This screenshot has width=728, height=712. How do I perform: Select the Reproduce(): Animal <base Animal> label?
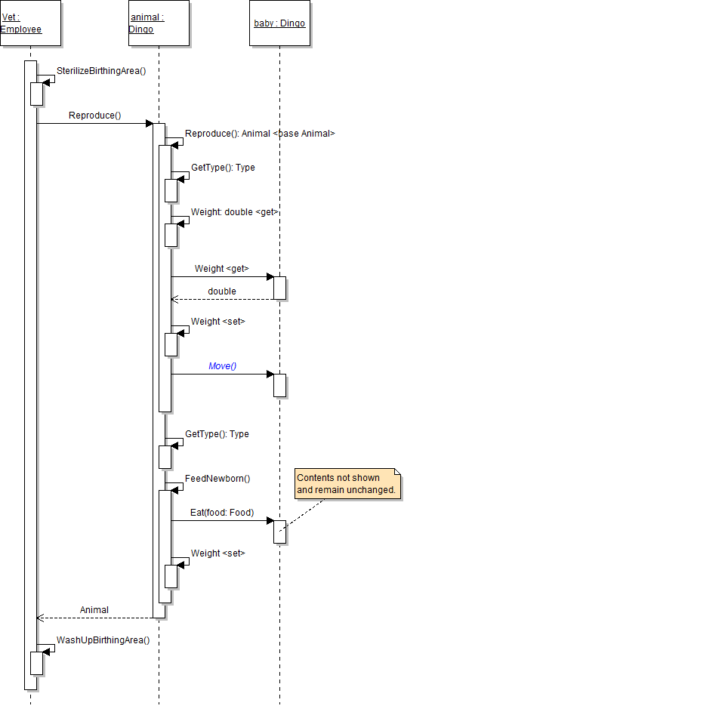[260, 133]
